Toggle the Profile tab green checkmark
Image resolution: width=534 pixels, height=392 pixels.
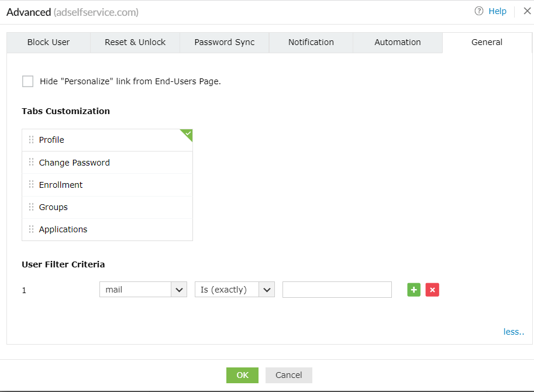[187, 134]
